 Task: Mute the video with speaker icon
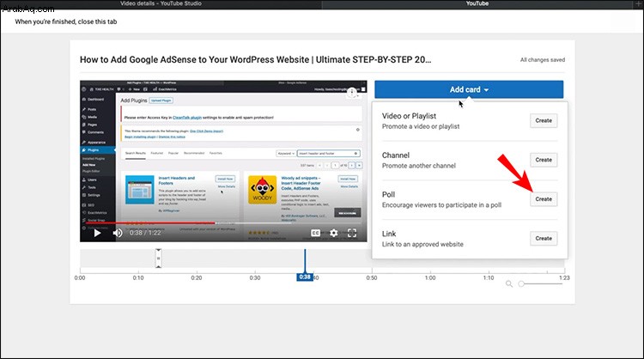(x=118, y=233)
